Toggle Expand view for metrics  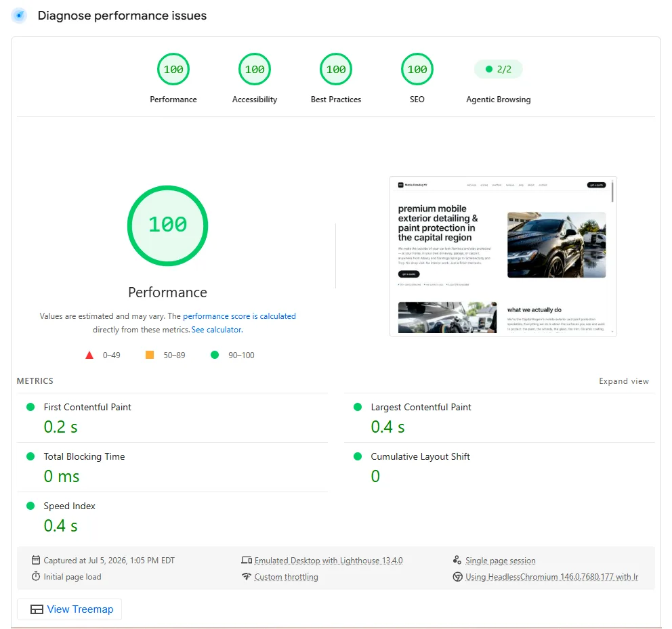pos(624,381)
